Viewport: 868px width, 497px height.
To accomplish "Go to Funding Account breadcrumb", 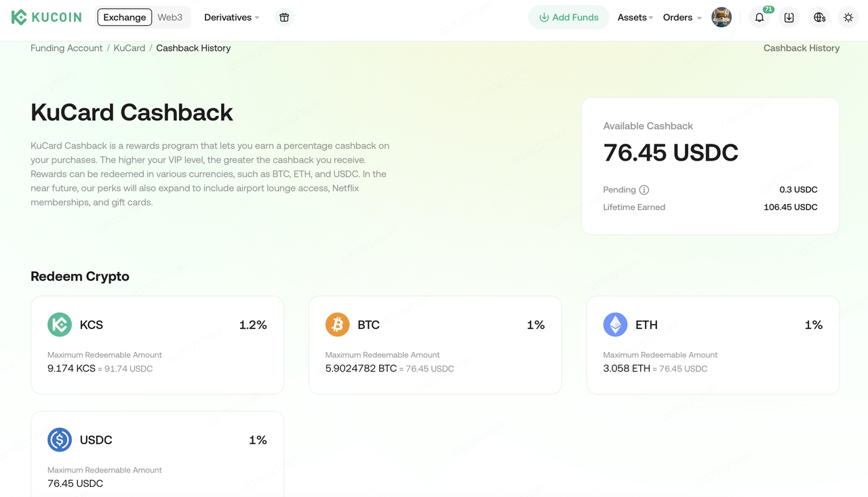I will [66, 48].
